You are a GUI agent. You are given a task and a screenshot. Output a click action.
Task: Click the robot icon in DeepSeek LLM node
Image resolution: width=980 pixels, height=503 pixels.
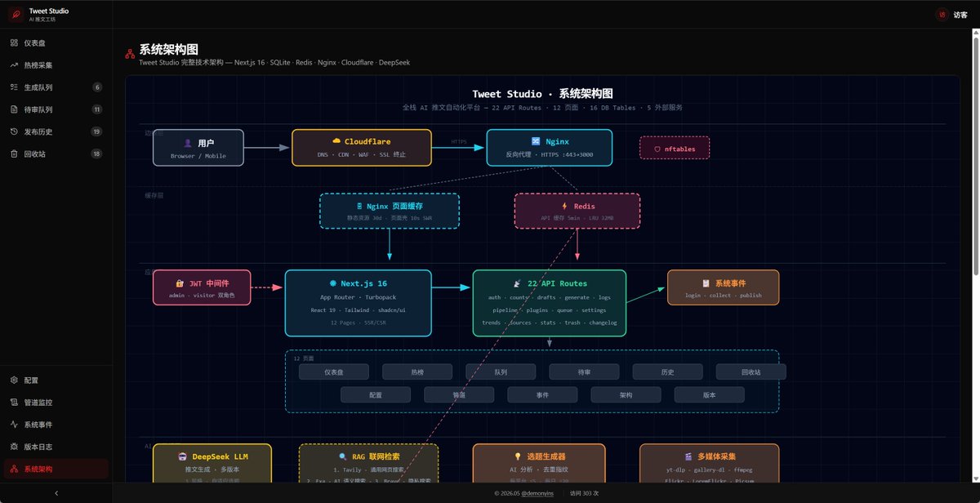(181, 456)
